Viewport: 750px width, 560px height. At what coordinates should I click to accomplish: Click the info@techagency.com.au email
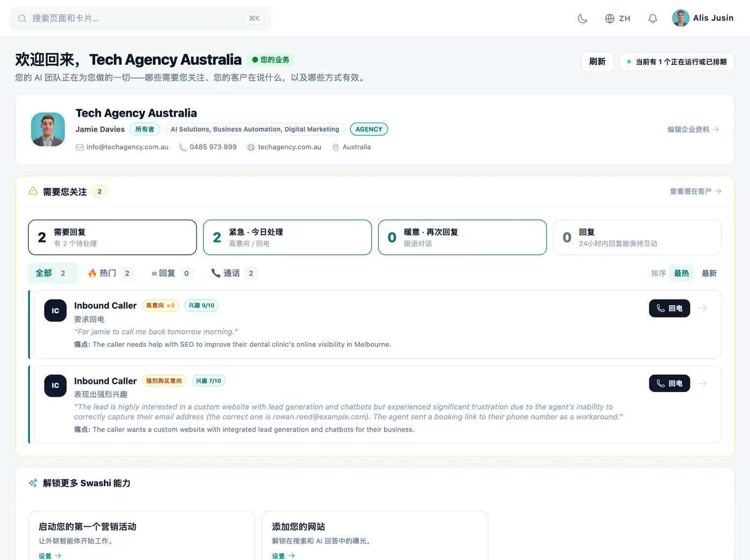tap(127, 147)
